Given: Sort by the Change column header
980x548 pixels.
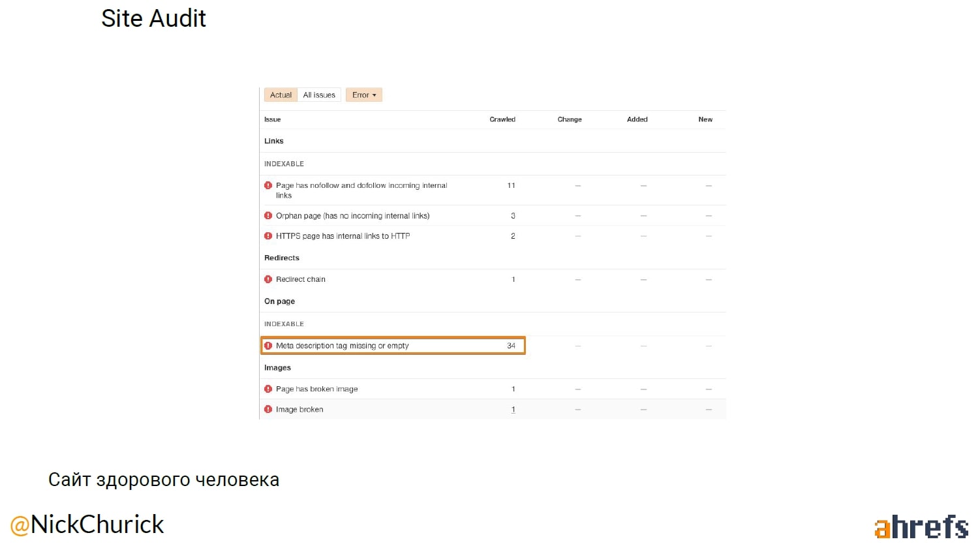Looking at the screenshot, I should (x=570, y=119).
